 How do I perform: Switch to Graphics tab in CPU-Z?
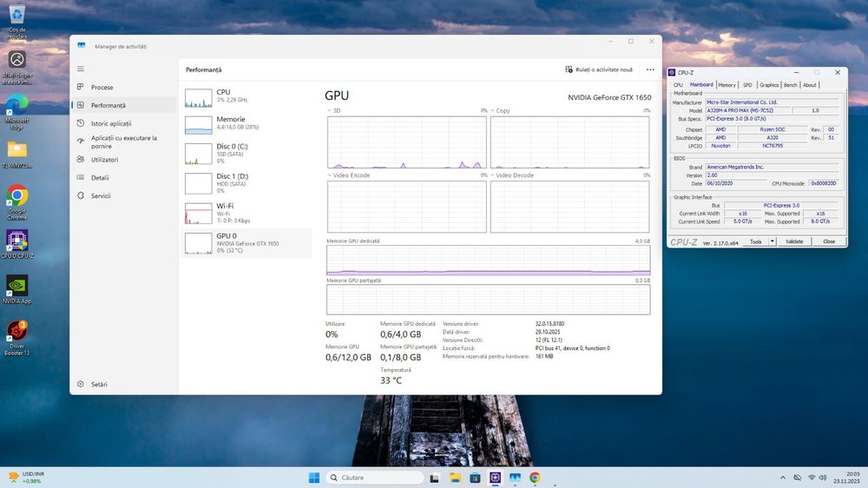coord(769,85)
